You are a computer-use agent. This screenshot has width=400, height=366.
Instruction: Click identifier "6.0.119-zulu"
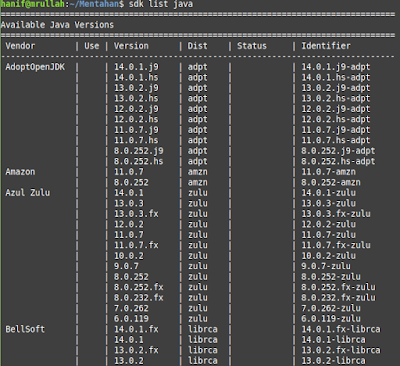tap(331, 319)
